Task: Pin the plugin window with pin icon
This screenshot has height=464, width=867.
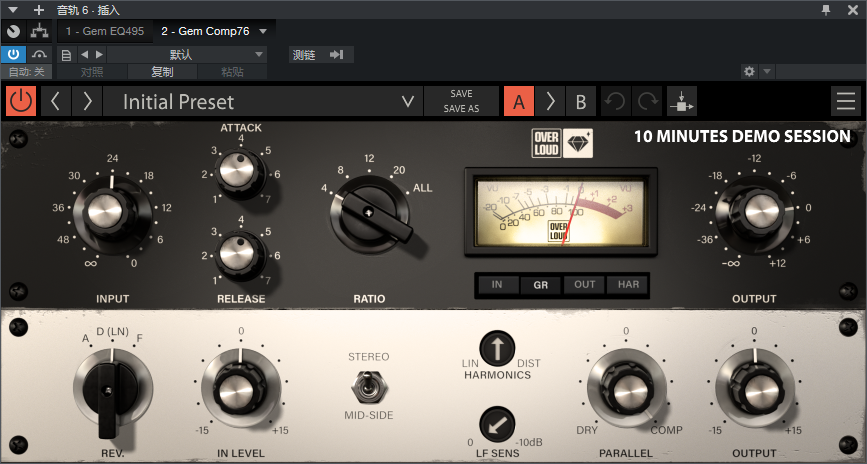Action: click(x=826, y=10)
